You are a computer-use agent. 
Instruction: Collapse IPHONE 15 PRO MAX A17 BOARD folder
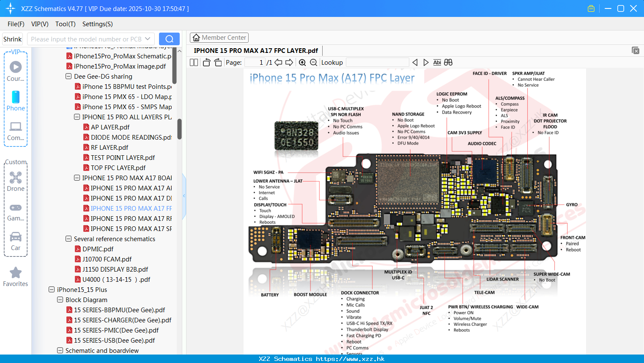tap(77, 178)
